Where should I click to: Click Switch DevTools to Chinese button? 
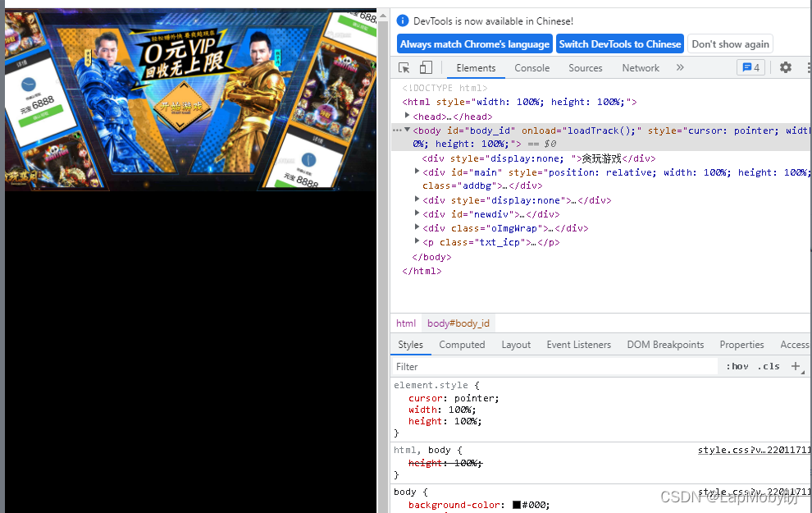[x=620, y=44]
